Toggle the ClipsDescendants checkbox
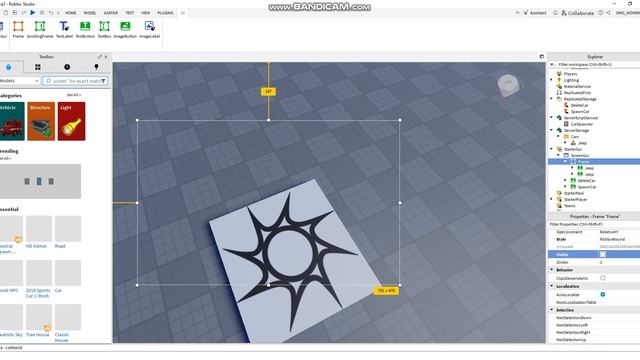The image size is (640, 360). 603,278
